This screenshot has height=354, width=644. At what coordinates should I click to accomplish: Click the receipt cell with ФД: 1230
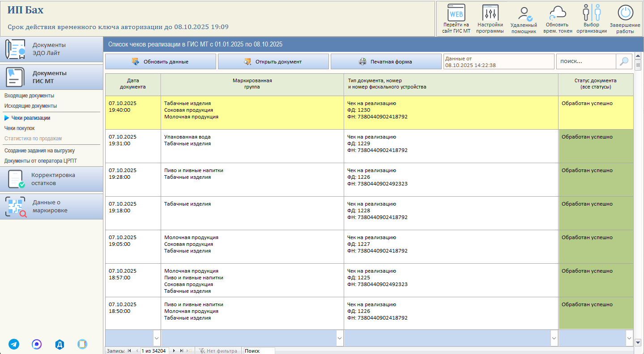451,113
